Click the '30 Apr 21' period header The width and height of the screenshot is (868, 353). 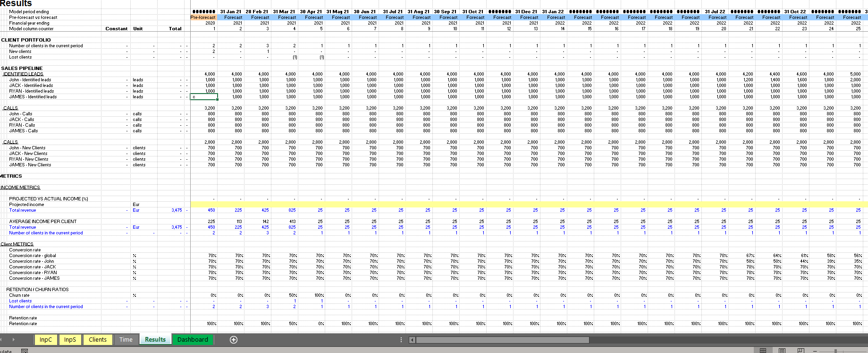311,12
